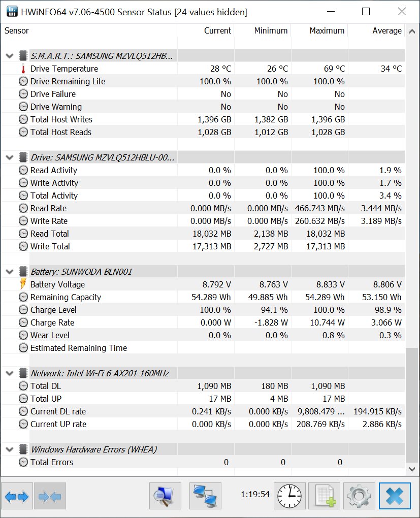Click the clock reset timer icon
This screenshot has width=420, height=518.
coord(289,496)
